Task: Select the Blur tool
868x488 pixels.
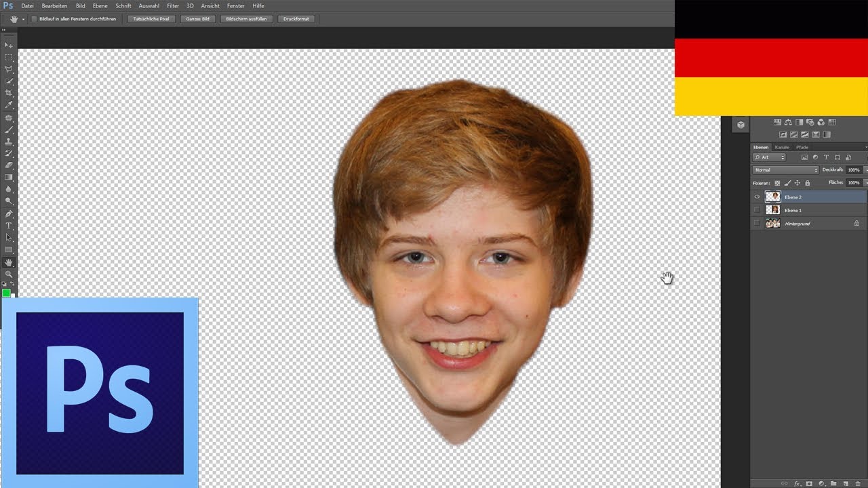Action: [x=9, y=189]
